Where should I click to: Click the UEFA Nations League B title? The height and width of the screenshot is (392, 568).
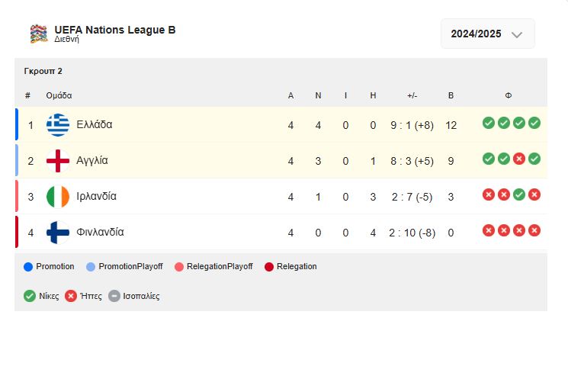[114, 30]
